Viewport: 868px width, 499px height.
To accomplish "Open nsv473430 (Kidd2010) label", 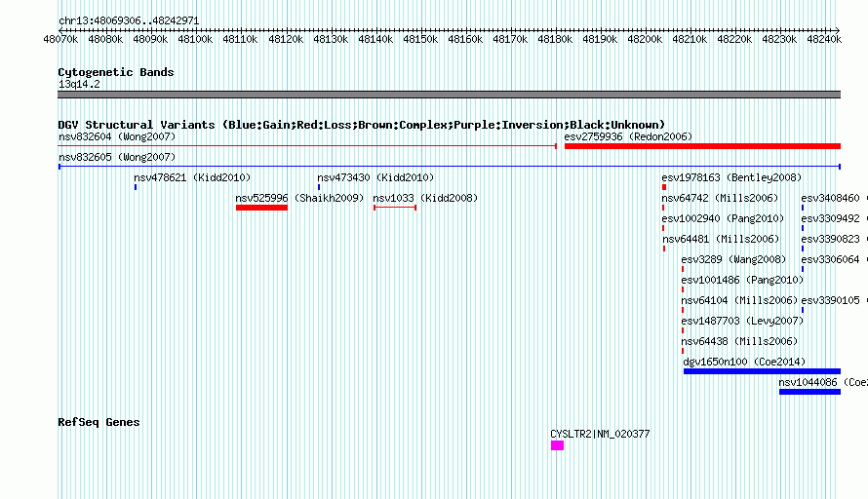I will 375,177.
